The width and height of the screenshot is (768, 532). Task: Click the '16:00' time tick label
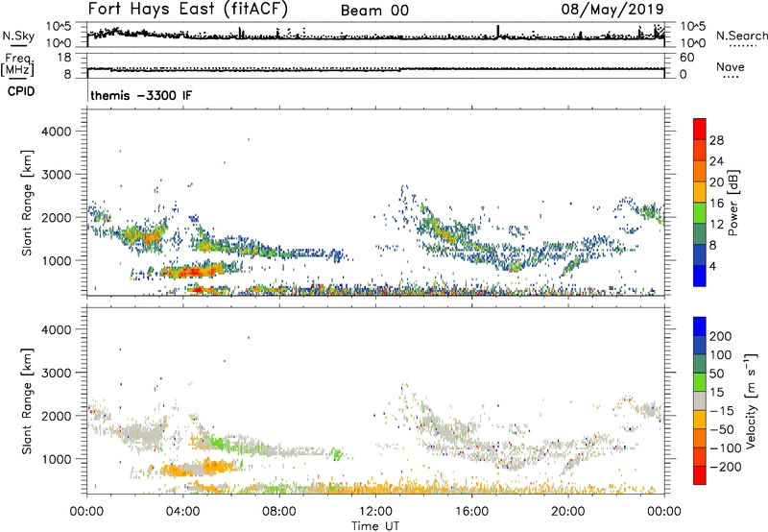(x=471, y=512)
